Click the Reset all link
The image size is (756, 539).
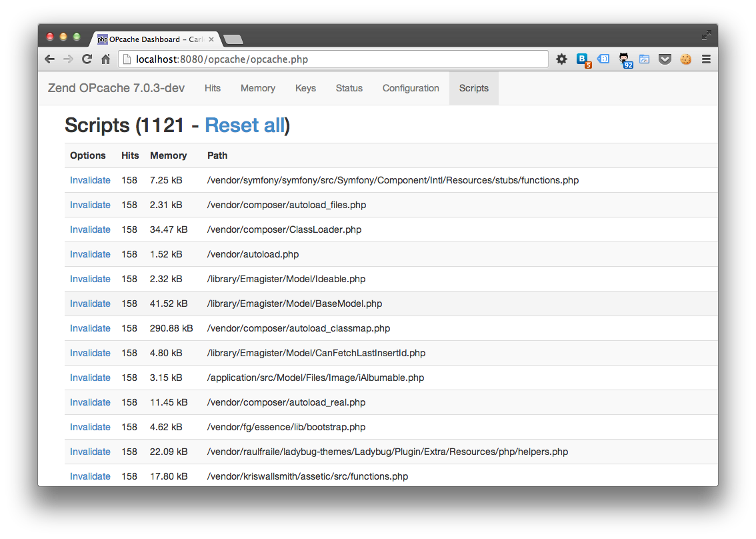point(245,125)
